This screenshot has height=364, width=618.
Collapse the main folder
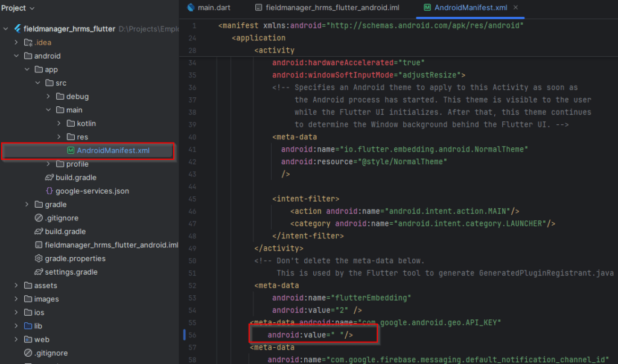click(x=48, y=110)
